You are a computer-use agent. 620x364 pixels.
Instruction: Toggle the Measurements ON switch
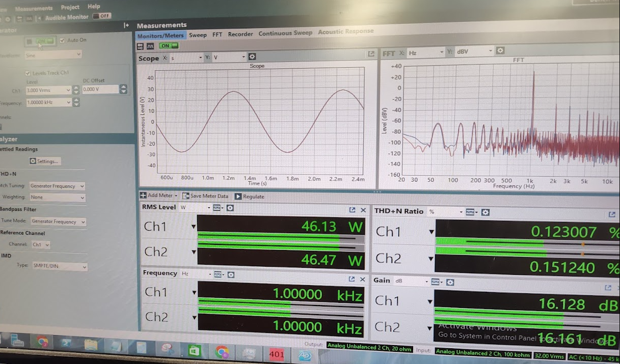click(165, 46)
